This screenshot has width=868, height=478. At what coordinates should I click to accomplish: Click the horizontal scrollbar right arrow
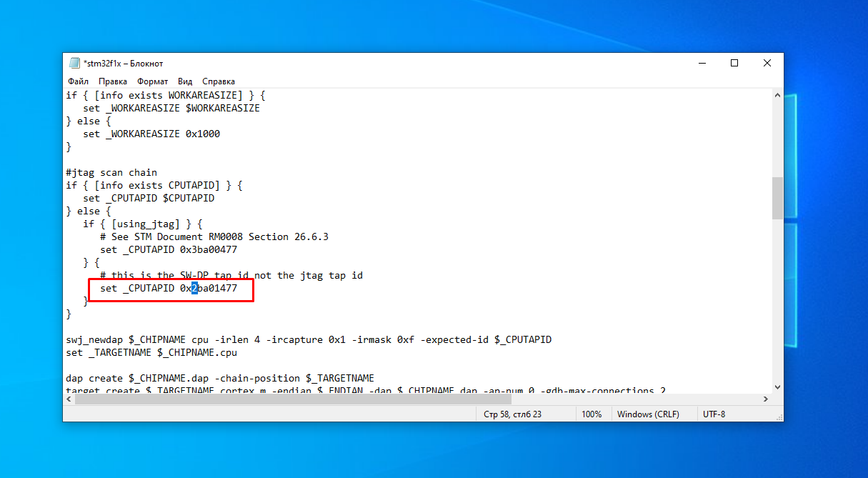point(766,399)
